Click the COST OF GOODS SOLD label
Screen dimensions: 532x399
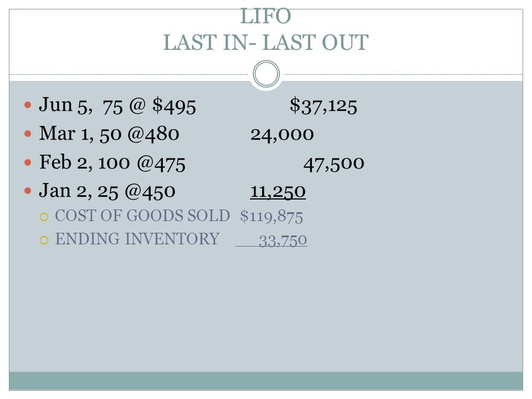pos(142,216)
